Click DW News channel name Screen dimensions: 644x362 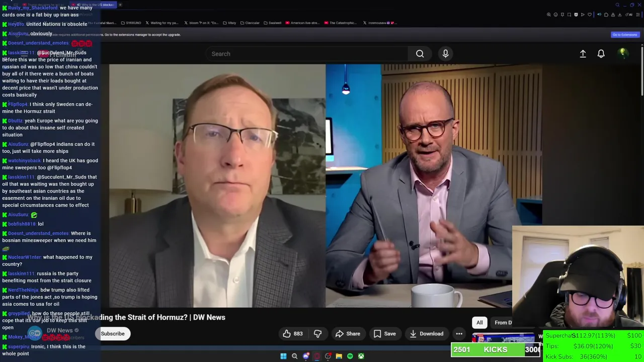60,330
